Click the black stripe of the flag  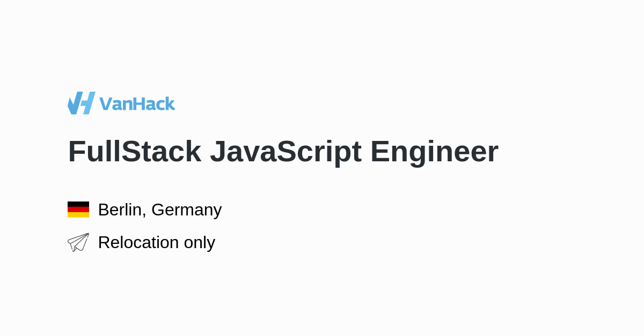point(78,204)
